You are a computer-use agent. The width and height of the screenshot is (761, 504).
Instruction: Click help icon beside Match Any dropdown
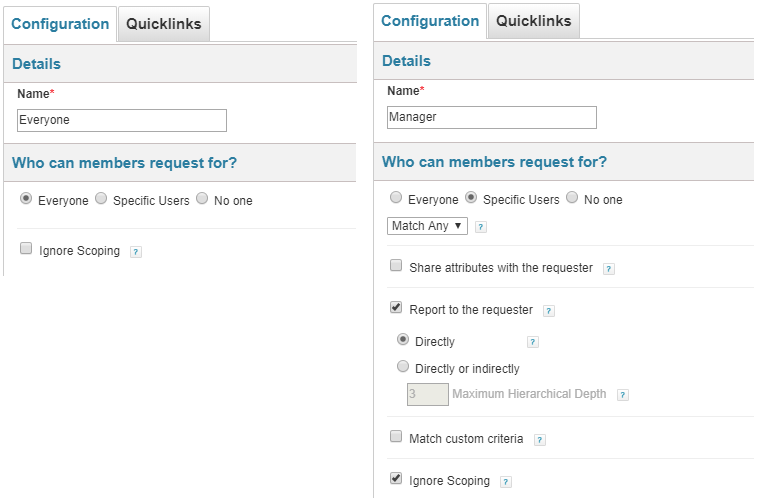[x=481, y=227]
